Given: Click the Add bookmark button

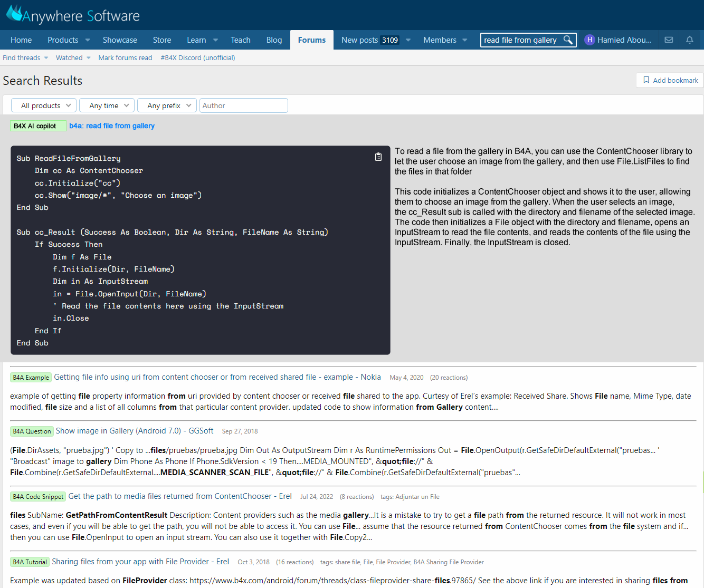Looking at the screenshot, I should coord(670,80).
